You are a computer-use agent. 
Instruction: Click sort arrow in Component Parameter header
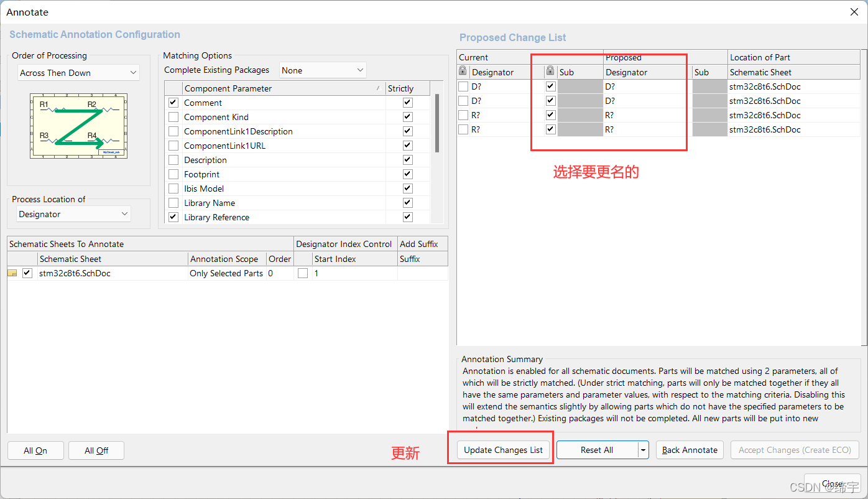click(378, 88)
